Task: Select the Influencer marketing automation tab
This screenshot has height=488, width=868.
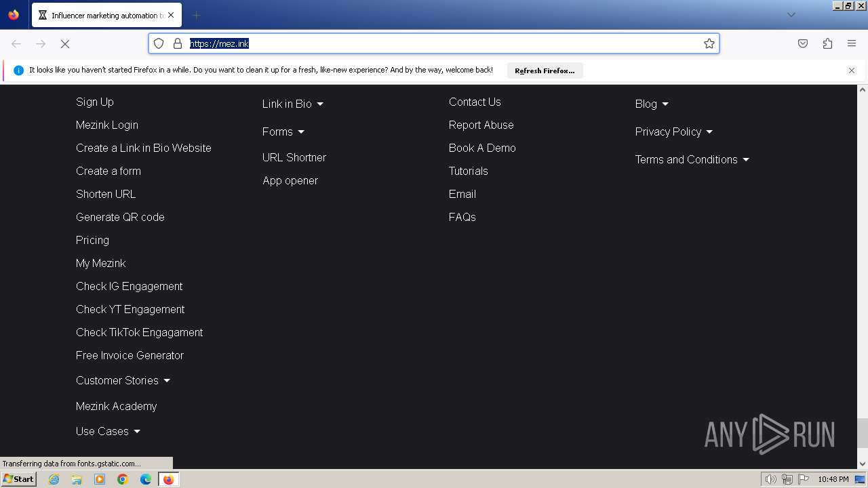Action: click(106, 15)
